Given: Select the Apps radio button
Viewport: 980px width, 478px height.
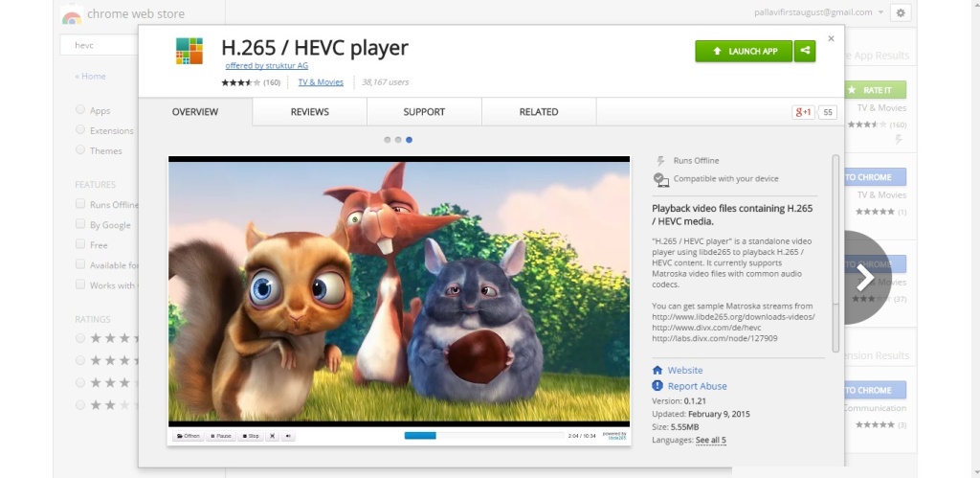Looking at the screenshot, I should [x=80, y=109].
